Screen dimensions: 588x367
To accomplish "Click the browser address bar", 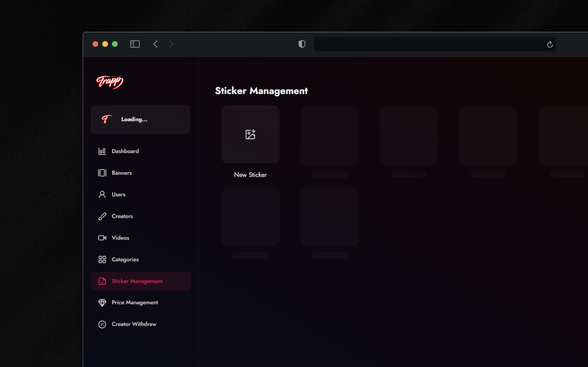I will pyautogui.click(x=428, y=44).
